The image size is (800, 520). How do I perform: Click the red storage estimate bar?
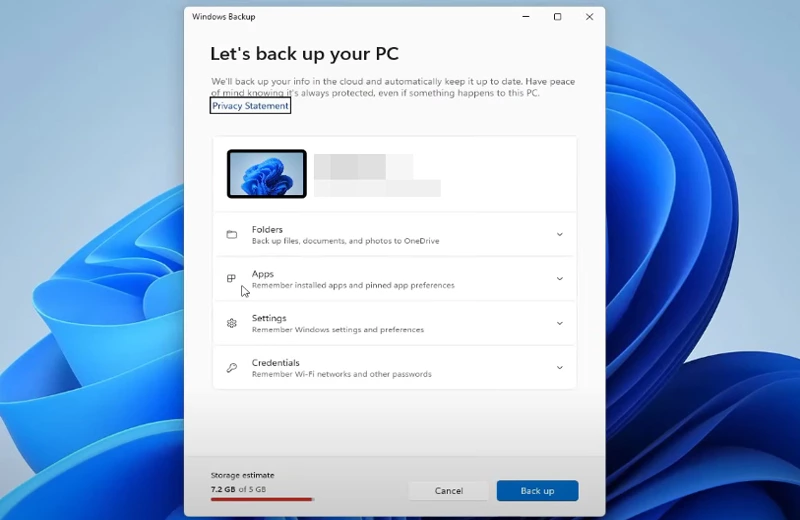[261, 499]
